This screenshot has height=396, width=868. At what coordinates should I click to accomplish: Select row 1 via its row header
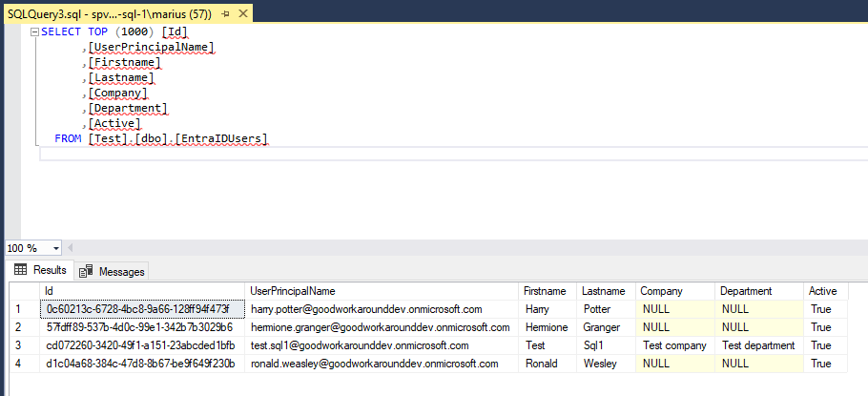click(x=19, y=309)
